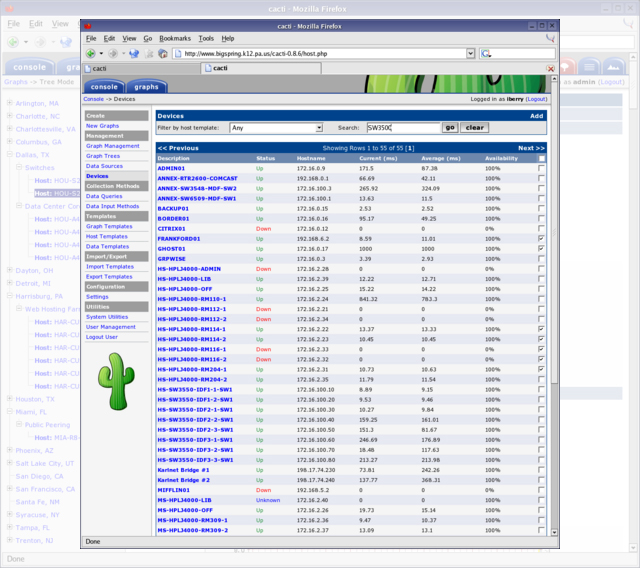
Task: Open the File menu in front window
Action: (91, 38)
